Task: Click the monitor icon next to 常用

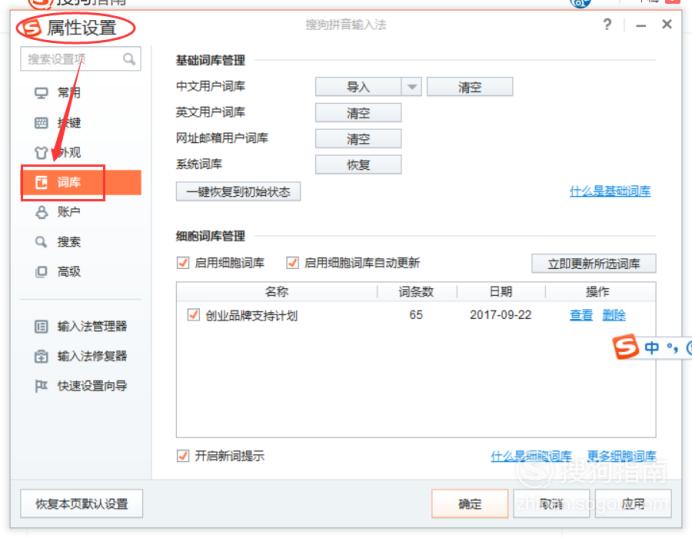Action: click(41, 93)
